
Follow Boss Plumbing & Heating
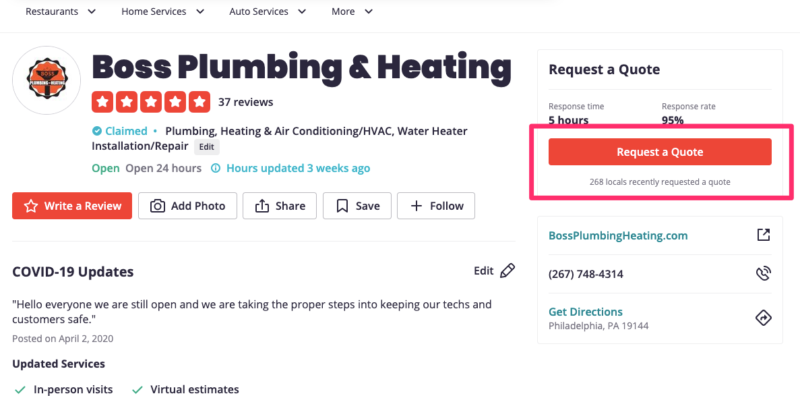436,206
